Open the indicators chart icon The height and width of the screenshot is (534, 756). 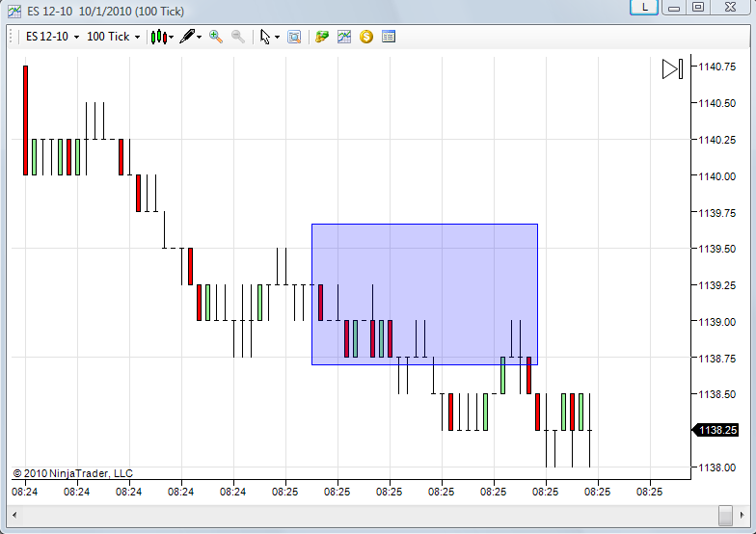pos(343,37)
